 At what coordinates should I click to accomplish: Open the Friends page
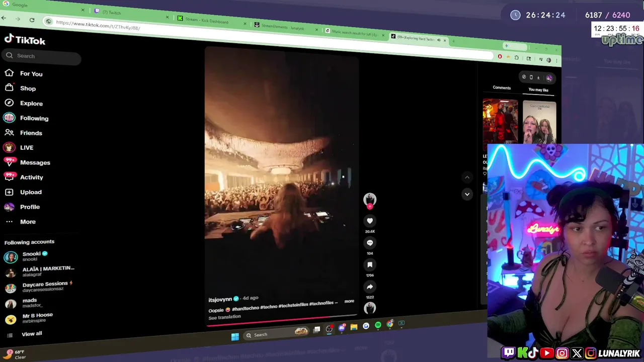pyautogui.click(x=23, y=133)
